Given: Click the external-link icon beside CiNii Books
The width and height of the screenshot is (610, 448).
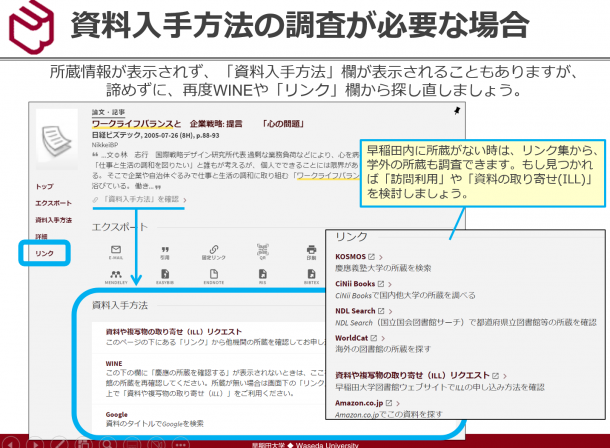Looking at the screenshot, I should (380, 284).
